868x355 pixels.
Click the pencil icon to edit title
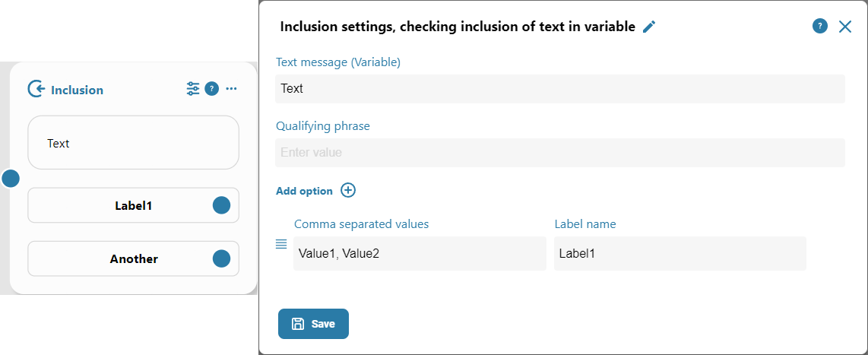point(649,27)
